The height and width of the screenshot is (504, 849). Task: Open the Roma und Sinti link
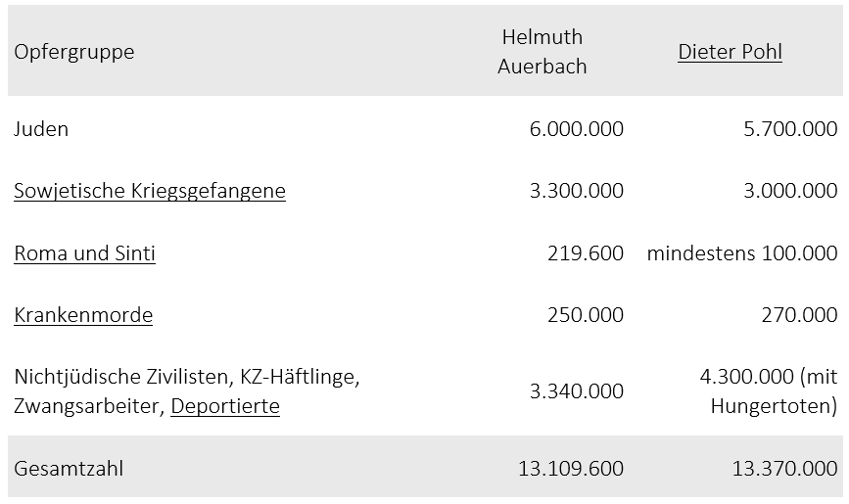tap(84, 253)
